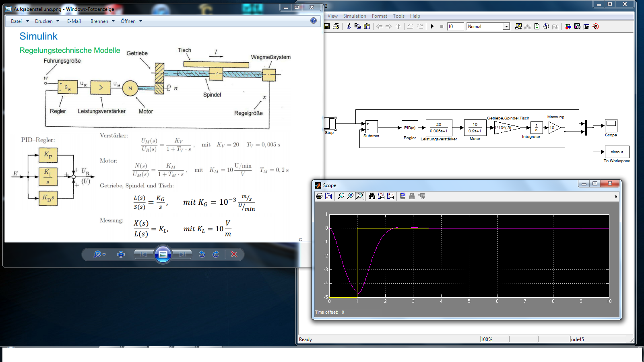Open the Library Browser icon in Simulink toolbar

(x=568, y=27)
